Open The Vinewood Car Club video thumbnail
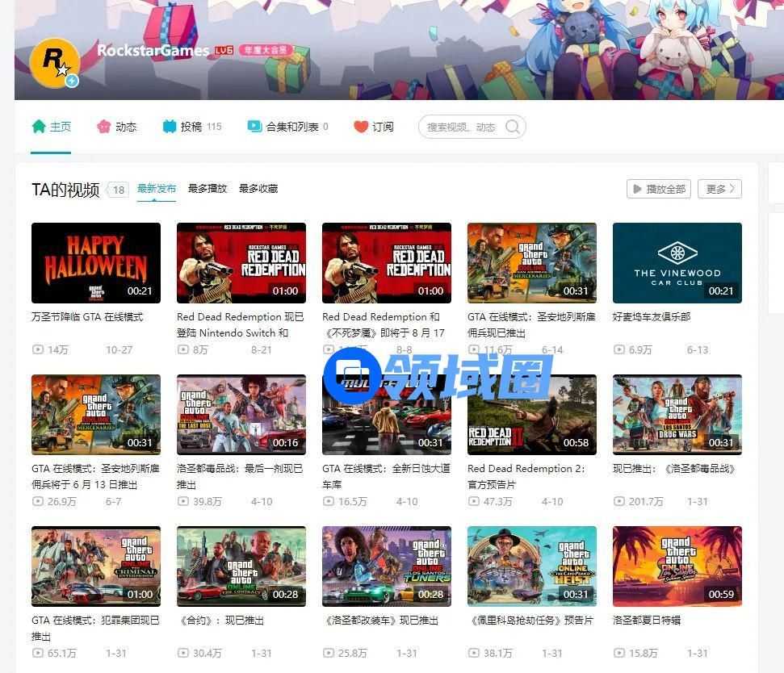Viewport: 784px width, 673px height. click(x=677, y=263)
